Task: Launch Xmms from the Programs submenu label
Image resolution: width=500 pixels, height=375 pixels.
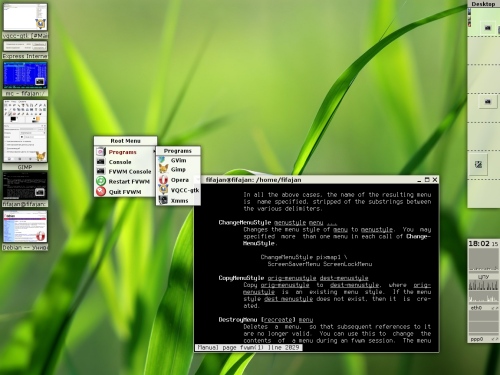Action: tap(179, 201)
